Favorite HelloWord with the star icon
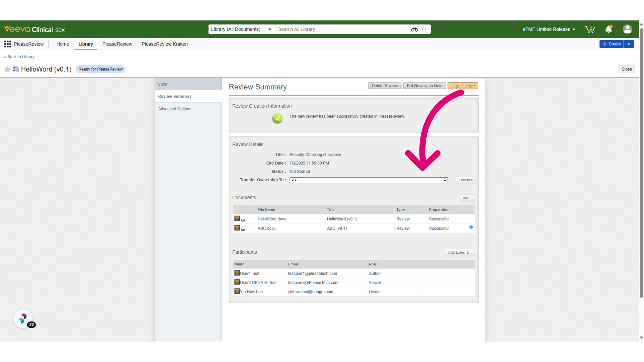This screenshot has width=644, height=362. pos(7,69)
